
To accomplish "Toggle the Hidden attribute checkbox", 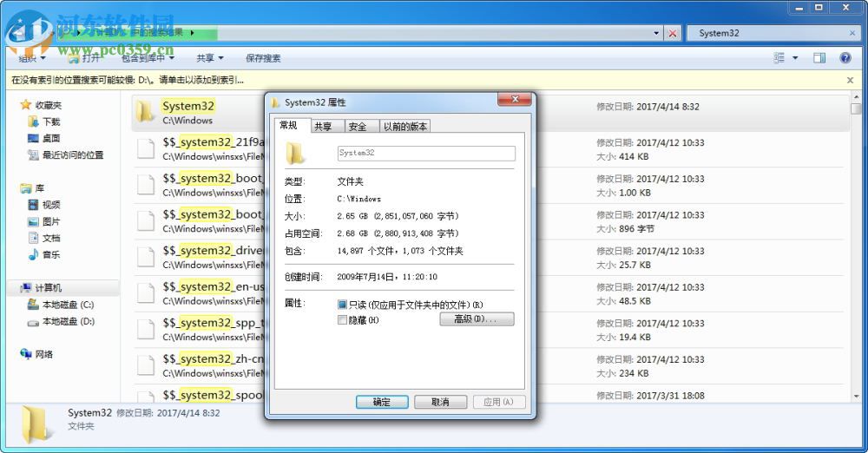I will (x=342, y=320).
